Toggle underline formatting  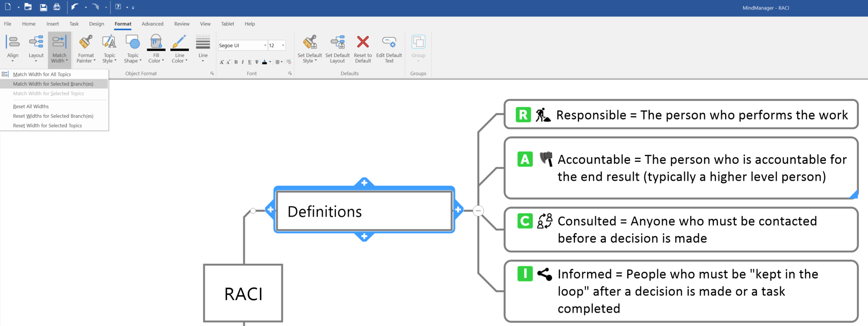coord(249,62)
